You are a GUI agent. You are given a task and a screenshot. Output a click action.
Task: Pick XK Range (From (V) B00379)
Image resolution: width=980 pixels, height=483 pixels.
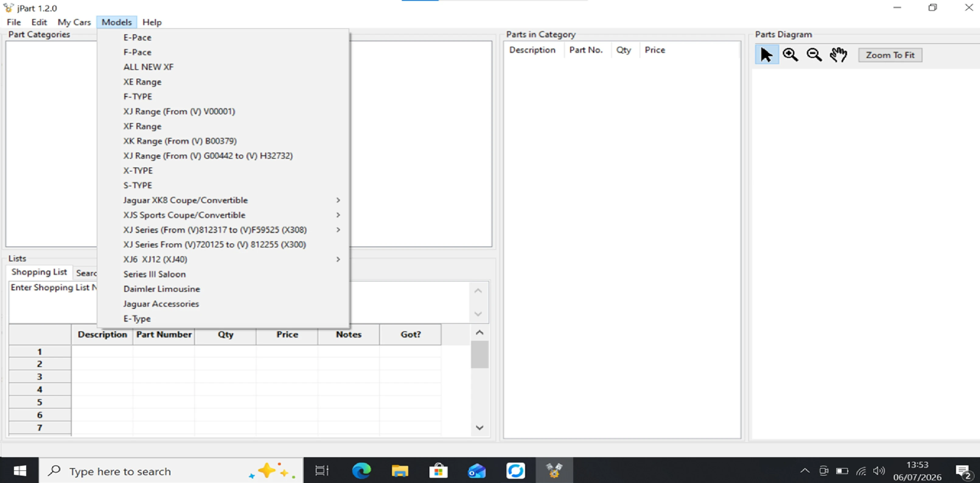(223, 141)
